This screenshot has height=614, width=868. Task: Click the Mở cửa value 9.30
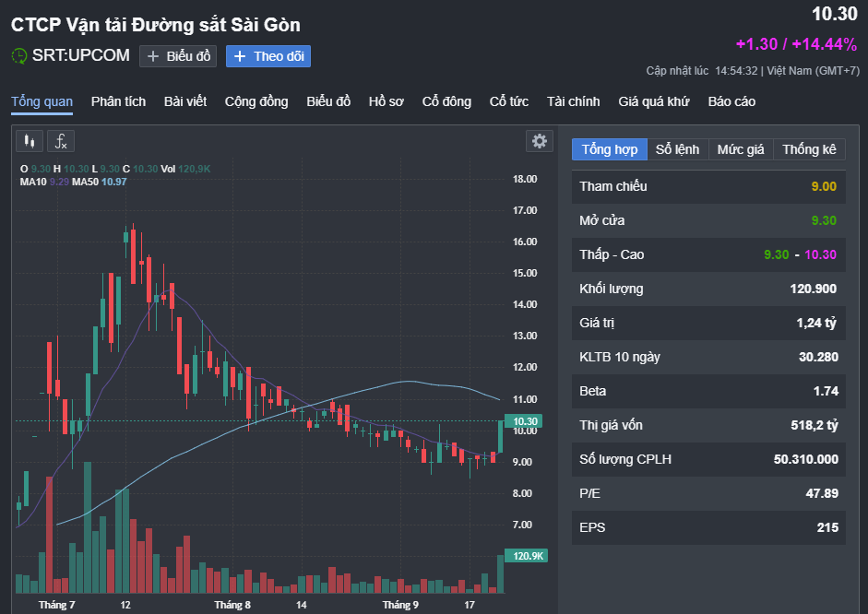tap(824, 220)
